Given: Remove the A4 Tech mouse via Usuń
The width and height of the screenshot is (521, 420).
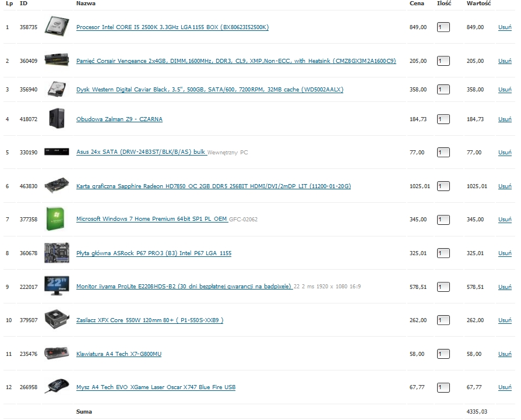Looking at the screenshot, I should click(x=505, y=387).
